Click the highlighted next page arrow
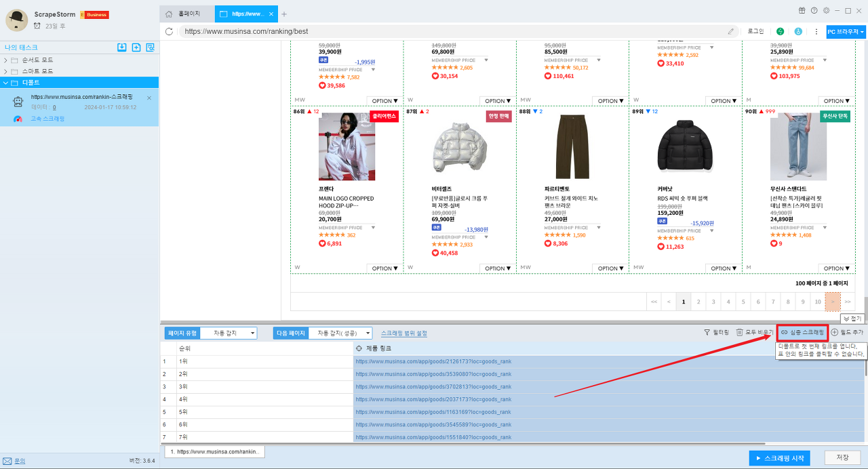The width and height of the screenshot is (868, 469). [833, 302]
